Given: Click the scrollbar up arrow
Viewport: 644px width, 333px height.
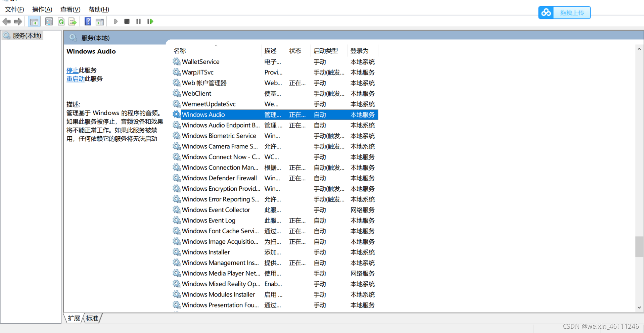Looking at the screenshot, I should [x=639, y=49].
